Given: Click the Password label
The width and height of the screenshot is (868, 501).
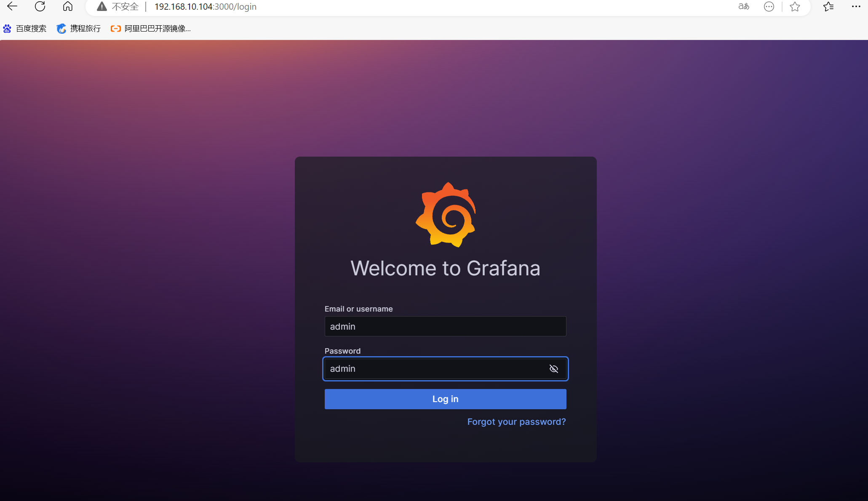Looking at the screenshot, I should click(342, 351).
